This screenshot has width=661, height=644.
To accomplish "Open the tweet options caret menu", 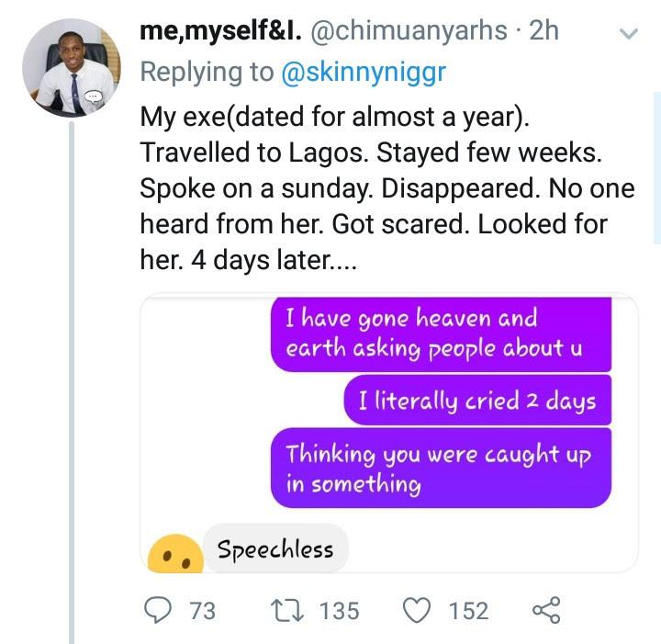I will tap(629, 33).
